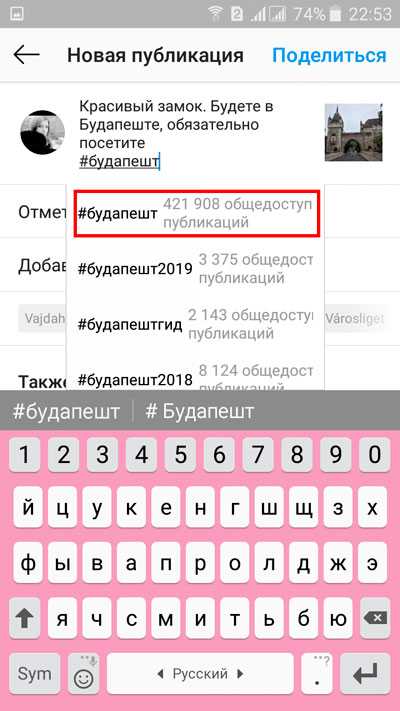
Task: Tap Поделиться to share post
Action: [329, 55]
